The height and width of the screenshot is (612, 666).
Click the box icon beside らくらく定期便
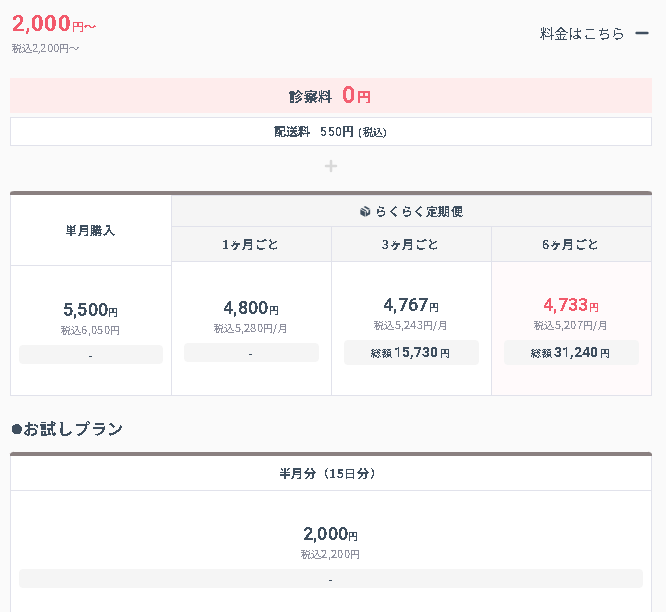click(x=365, y=211)
